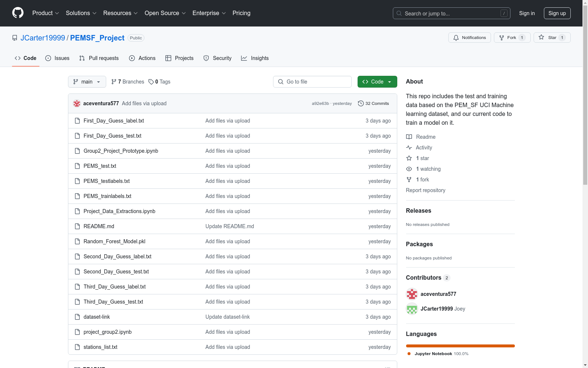Open the Security tab
The height and width of the screenshot is (368, 588).
pyautogui.click(x=218, y=58)
